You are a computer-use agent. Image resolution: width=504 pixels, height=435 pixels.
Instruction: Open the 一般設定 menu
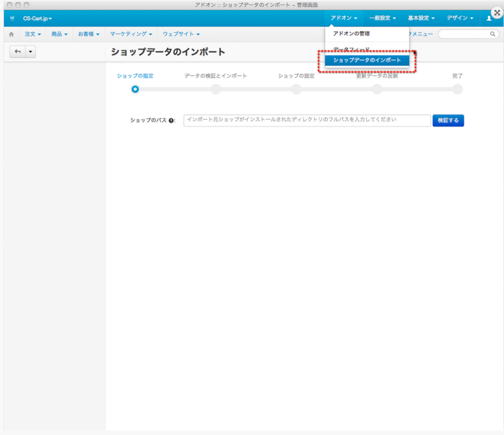click(x=383, y=18)
